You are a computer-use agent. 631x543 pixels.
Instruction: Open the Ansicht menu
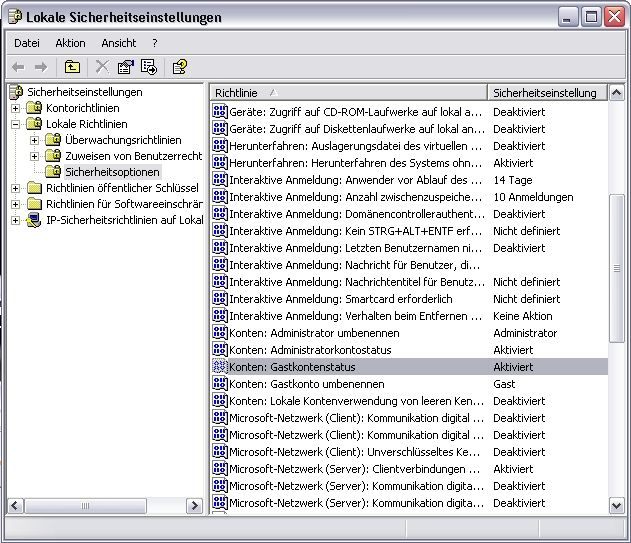coord(119,43)
